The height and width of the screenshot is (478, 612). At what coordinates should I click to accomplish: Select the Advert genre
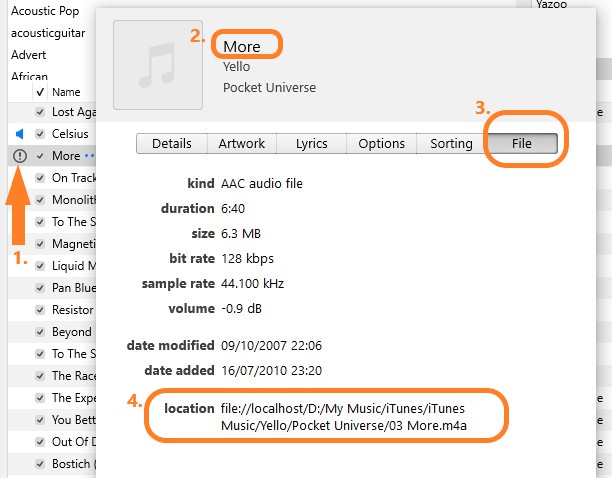[x=28, y=55]
